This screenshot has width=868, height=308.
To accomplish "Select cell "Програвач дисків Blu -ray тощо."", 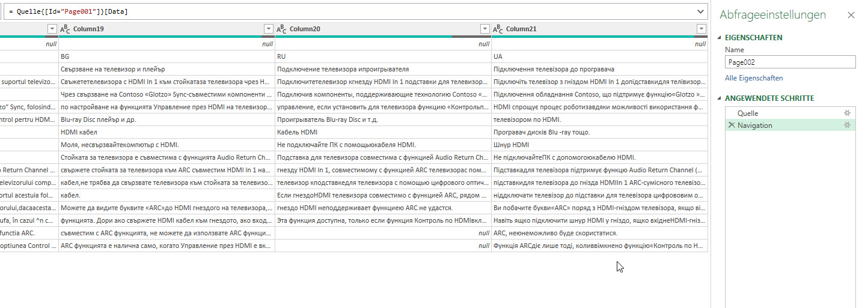I will [599, 132].
